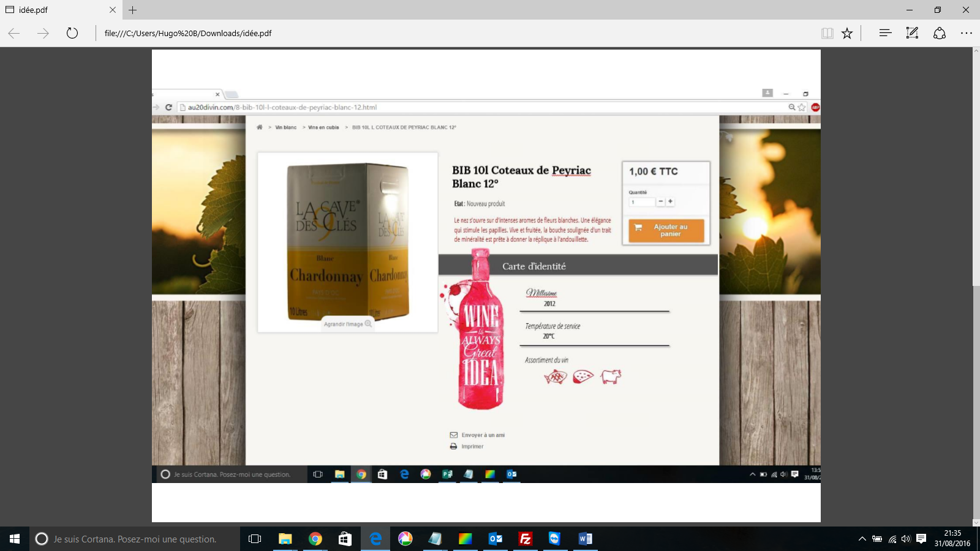Image resolution: width=980 pixels, height=551 pixels.
Task: Click the main taskbar's Cortana search box
Action: (x=135, y=539)
